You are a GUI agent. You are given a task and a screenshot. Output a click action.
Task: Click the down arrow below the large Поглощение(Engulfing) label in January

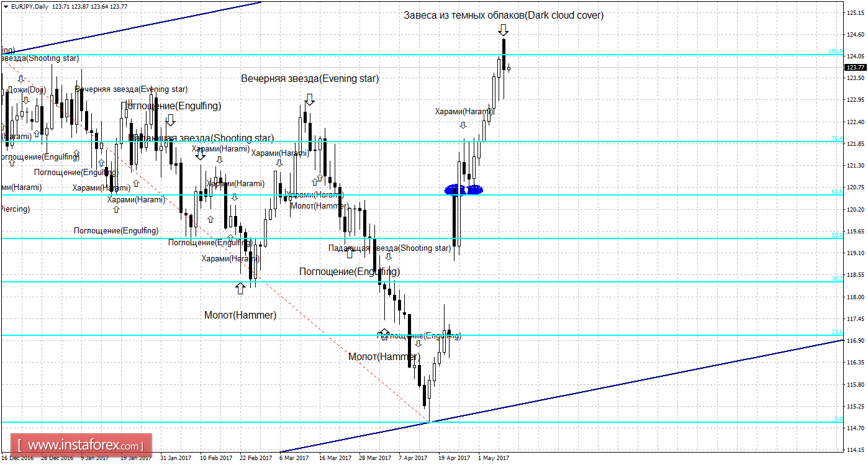click(171, 120)
